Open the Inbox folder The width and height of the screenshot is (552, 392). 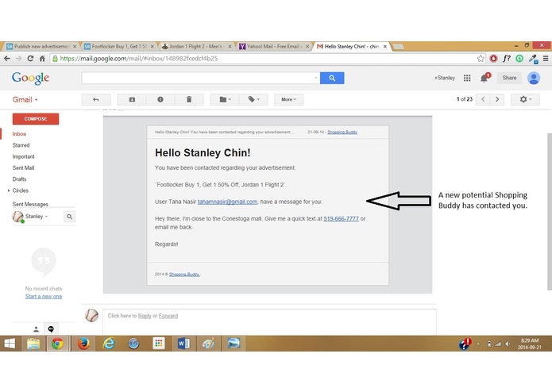[x=19, y=134]
